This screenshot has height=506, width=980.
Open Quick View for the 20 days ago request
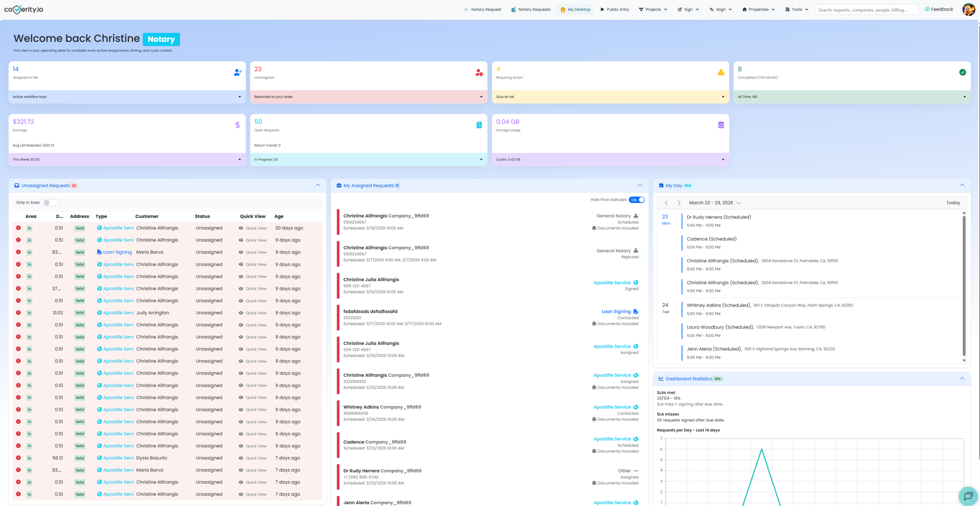tap(253, 228)
